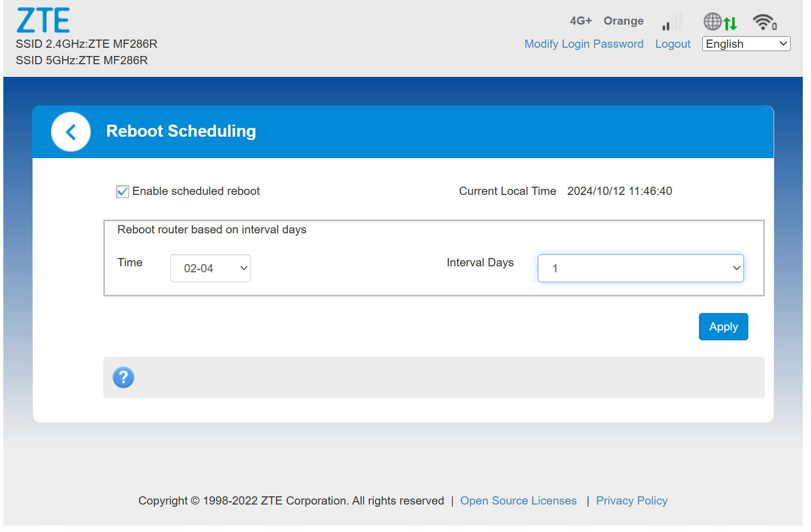Click the Reboot Scheduling heading
The width and height of the screenshot is (811, 532).
(181, 131)
